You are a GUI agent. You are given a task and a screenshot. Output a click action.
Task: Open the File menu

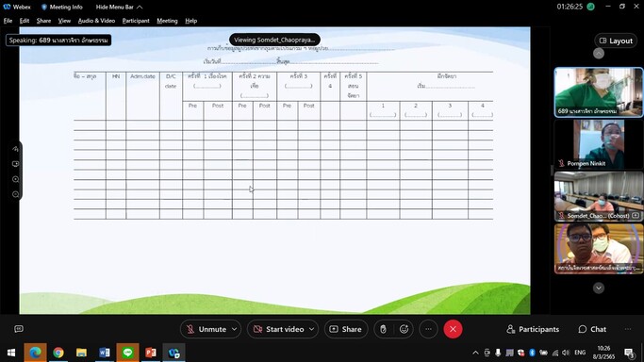[8, 21]
